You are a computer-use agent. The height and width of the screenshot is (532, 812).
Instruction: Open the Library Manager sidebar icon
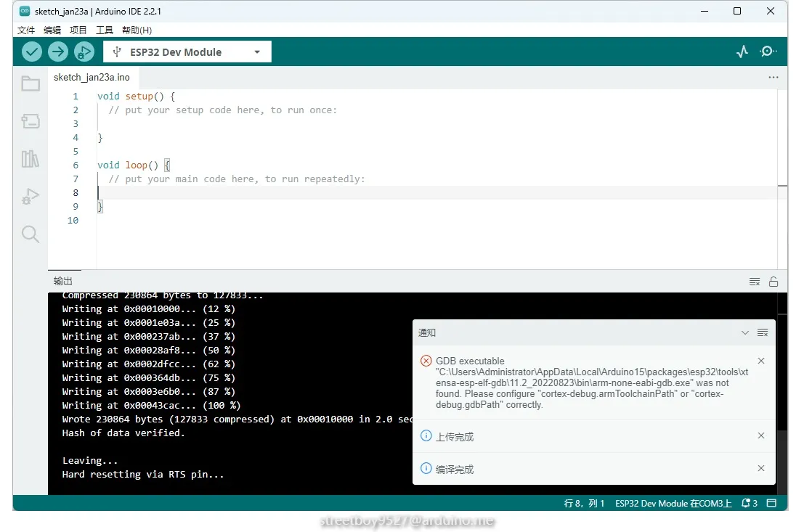pyautogui.click(x=30, y=158)
